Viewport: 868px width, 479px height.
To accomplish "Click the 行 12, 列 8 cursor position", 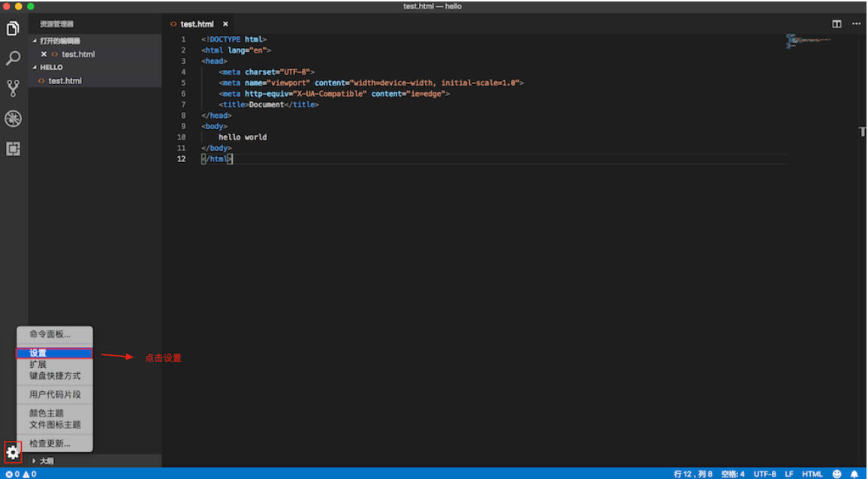I will click(692, 474).
